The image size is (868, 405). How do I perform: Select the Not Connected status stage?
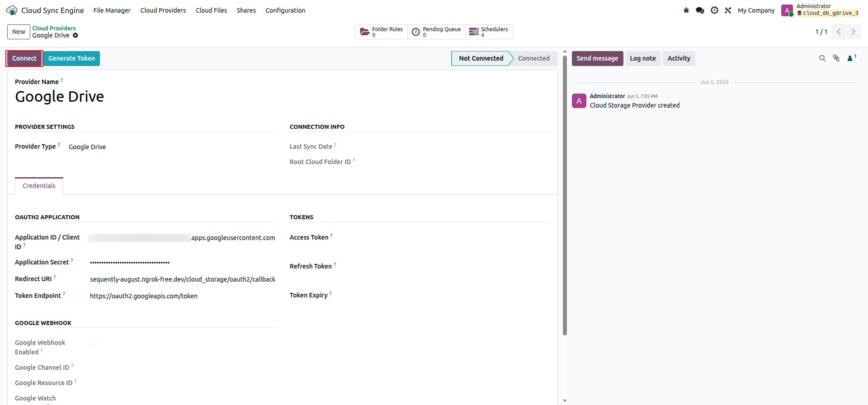pos(481,58)
